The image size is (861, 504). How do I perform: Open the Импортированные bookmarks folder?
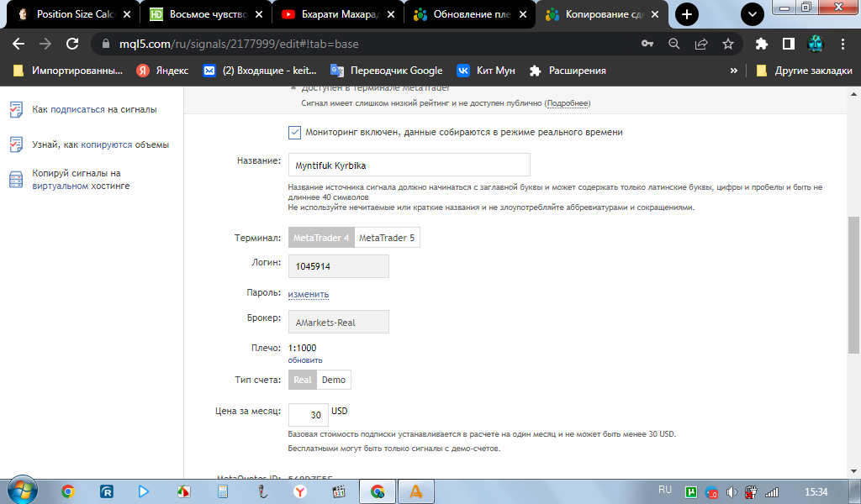point(68,71)
